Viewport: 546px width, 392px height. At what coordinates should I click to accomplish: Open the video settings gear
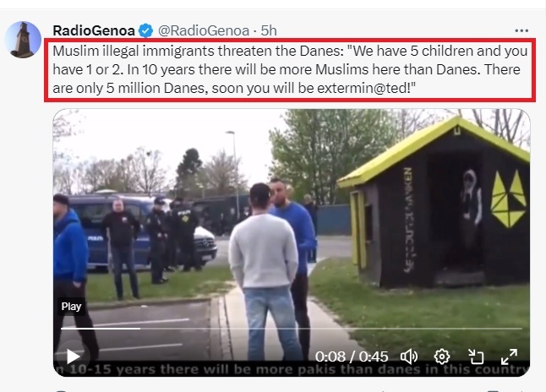pyautogui.click(x=442, y=357)
